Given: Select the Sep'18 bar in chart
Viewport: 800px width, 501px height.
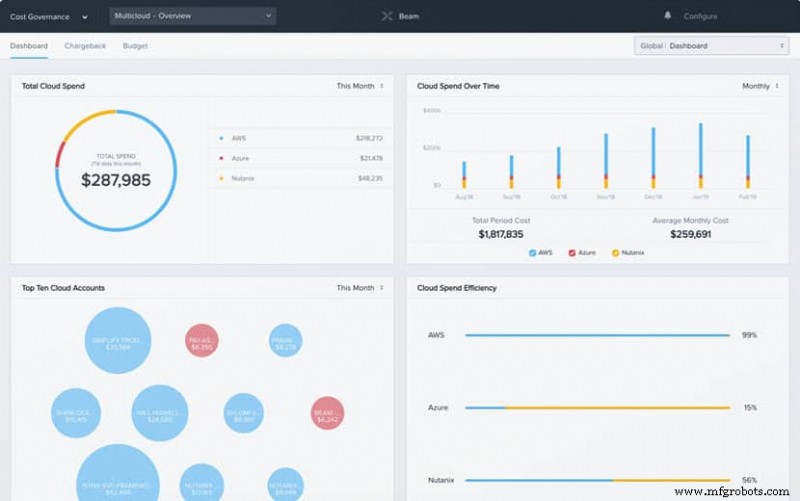Looking at the screenshot, I should (x=511, y=172).
